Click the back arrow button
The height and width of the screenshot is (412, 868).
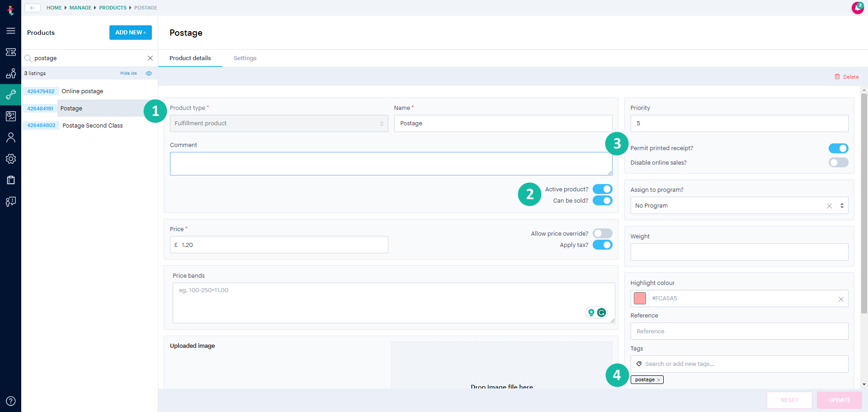tap(33, 8)
